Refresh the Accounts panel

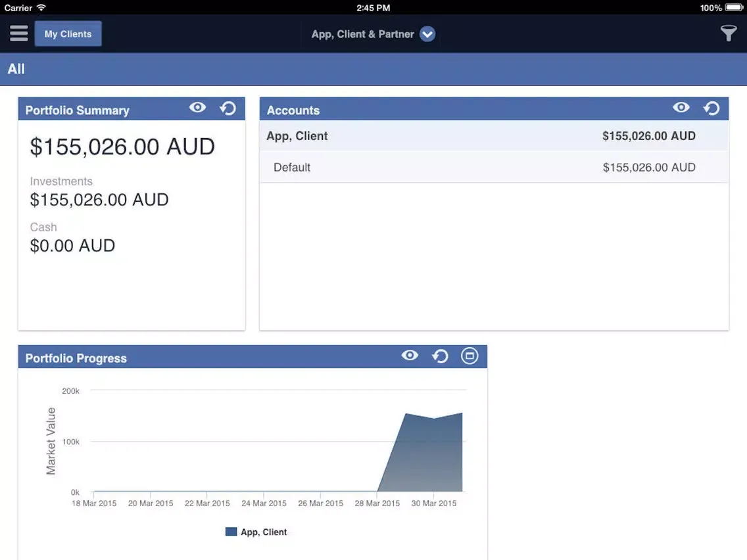(x=711, y=108)
